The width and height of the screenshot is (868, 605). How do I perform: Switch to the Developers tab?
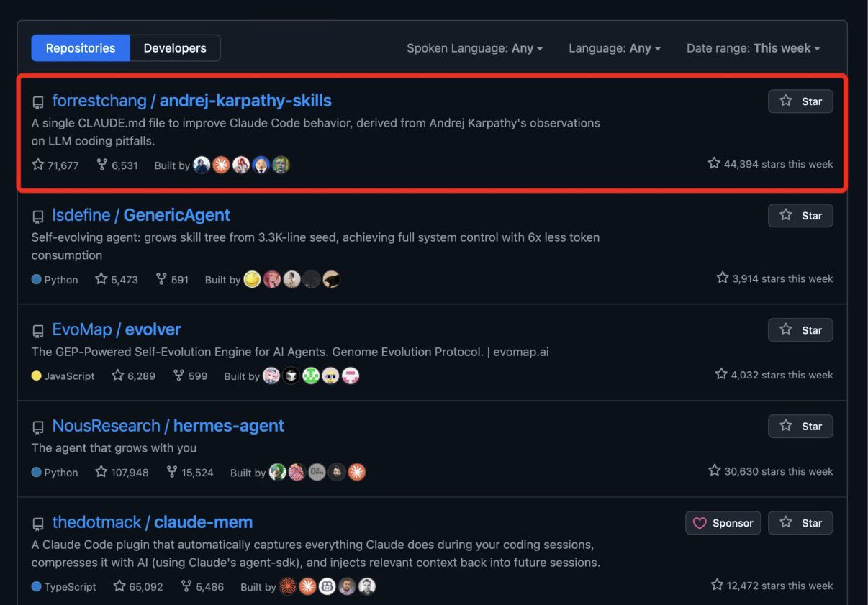[x=175, y=48]
